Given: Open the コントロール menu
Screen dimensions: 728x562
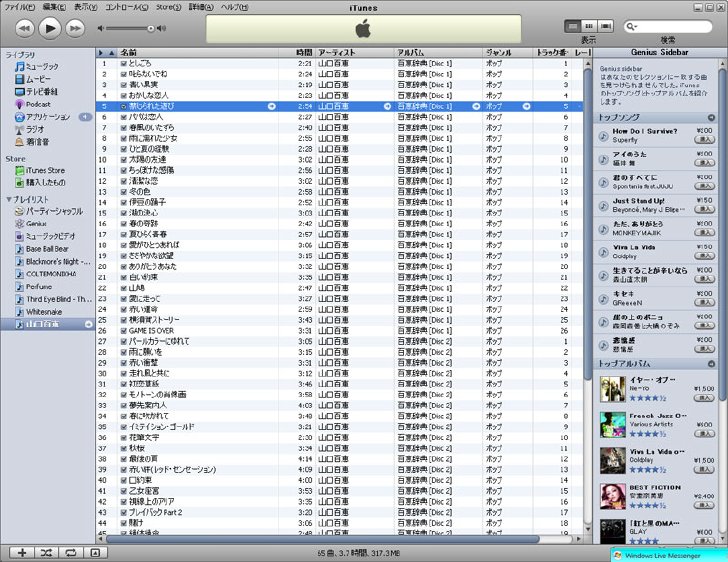Looking at the screenshot, I should pyautogui.click(x=126, y=7).
